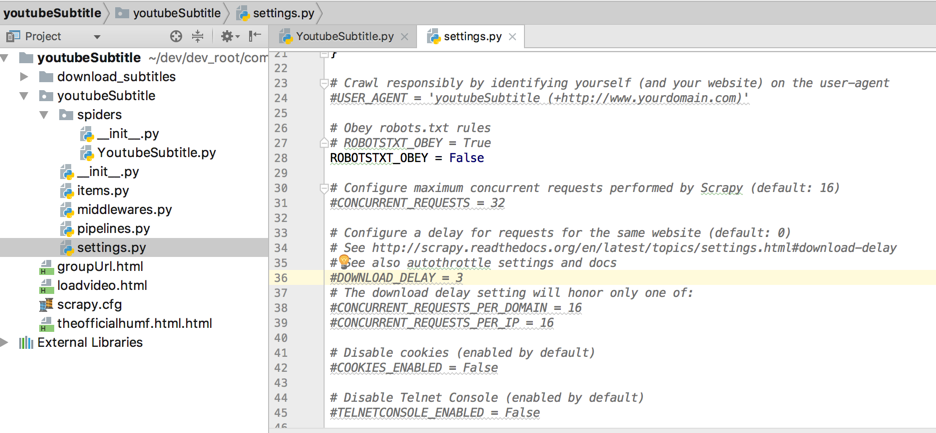The height and width of the screenshot is (433, 936).
Task: Close the settings.py editor tab
Action: tap(513, 37)
